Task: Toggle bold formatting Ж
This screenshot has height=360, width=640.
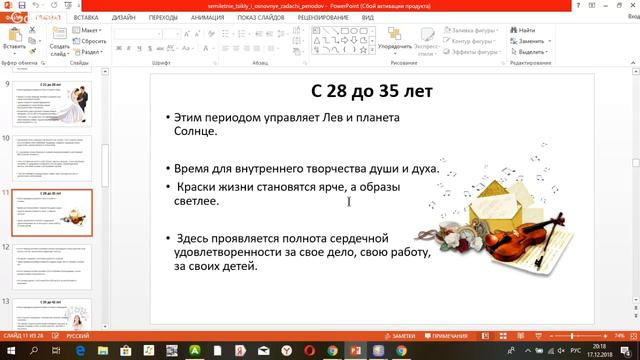Action: 119,49
